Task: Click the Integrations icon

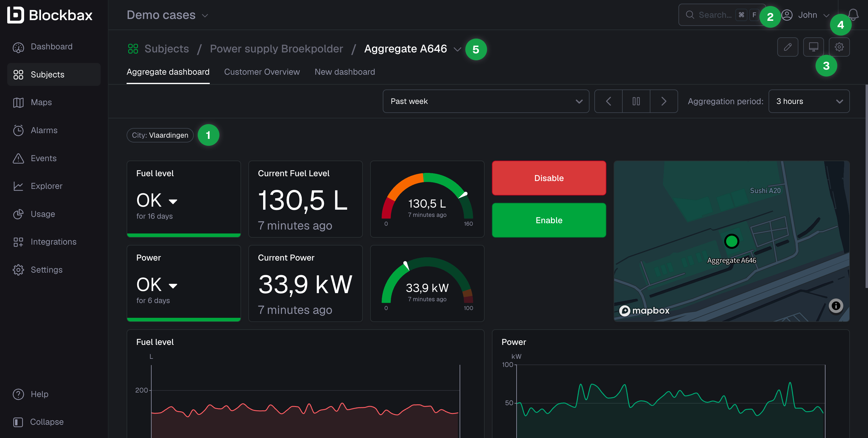Action: (18, 242)
